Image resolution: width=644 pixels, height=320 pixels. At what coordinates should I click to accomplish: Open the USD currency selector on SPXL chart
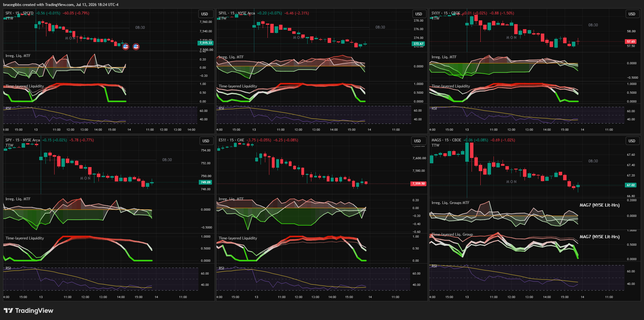pos(419,14)
